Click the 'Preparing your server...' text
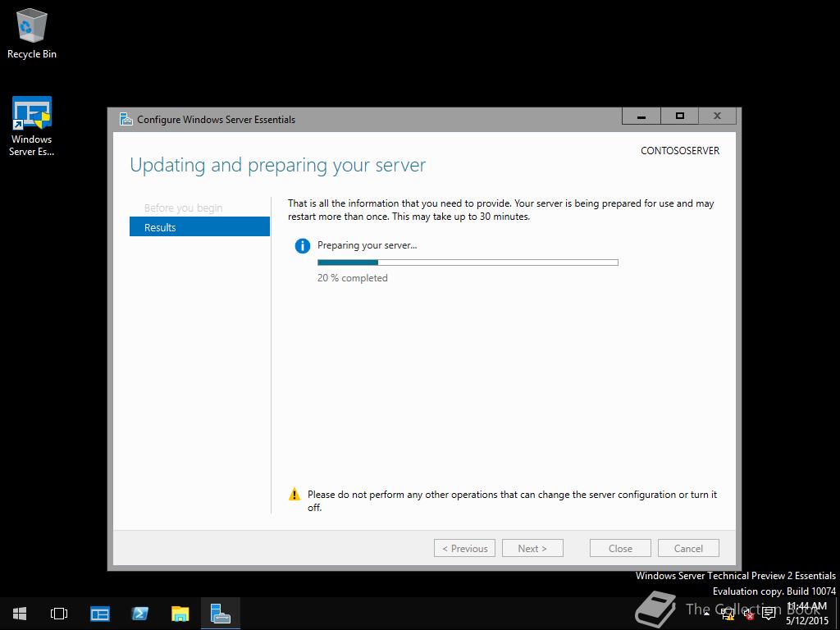Screen dimensions: 840x630 coord(367,245)
